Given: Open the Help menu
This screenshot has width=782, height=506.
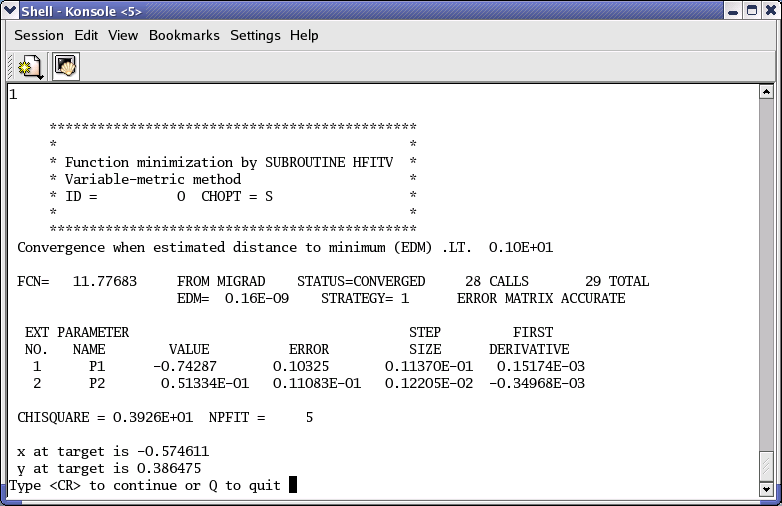Looking at the screenshot, I should pyautogui.click(x=304, y=35).
